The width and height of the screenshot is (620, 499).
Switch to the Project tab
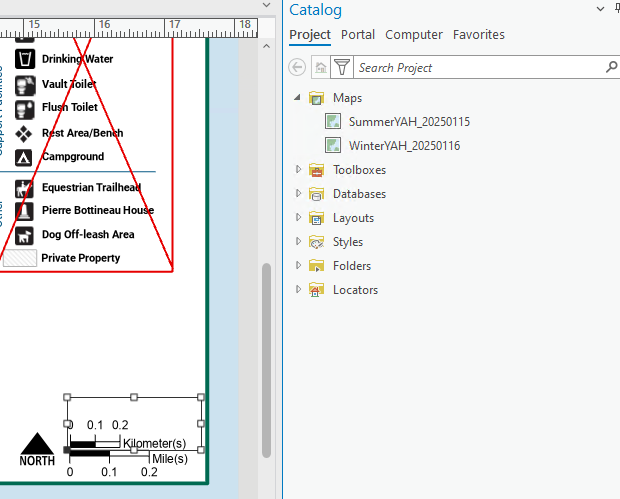point(310,35)
